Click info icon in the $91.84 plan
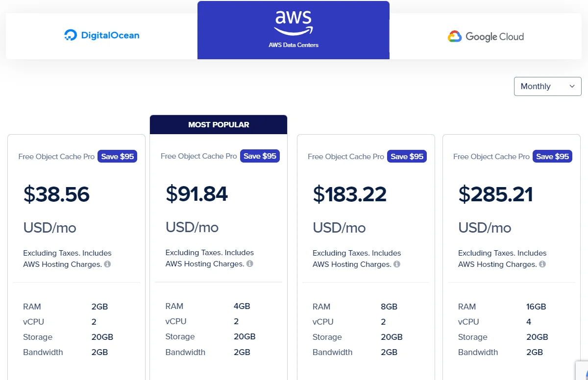 point(249,263)
